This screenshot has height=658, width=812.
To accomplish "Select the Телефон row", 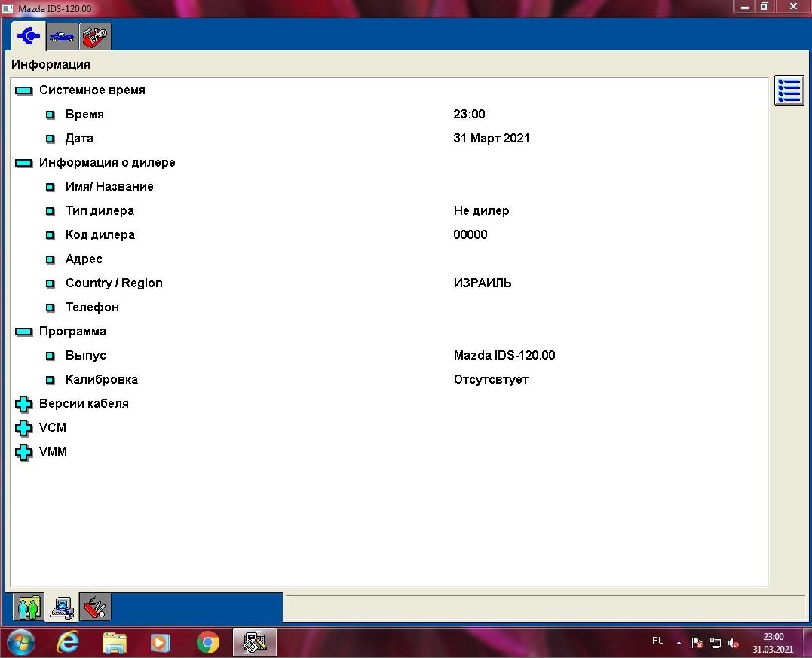I will tap(388, 307).
